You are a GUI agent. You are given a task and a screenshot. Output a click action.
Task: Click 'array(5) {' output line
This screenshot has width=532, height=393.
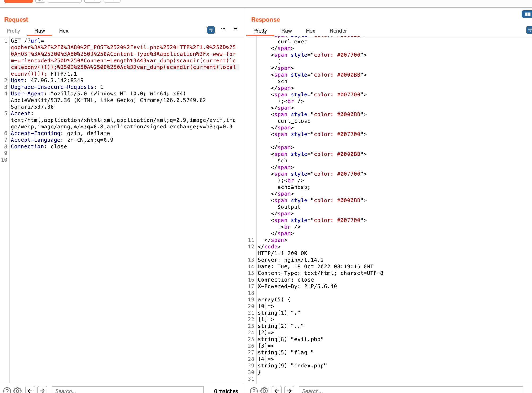point(274,299)
